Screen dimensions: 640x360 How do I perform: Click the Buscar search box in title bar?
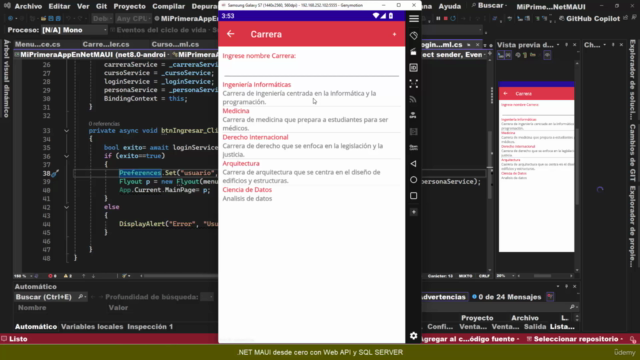click(489, 6)
